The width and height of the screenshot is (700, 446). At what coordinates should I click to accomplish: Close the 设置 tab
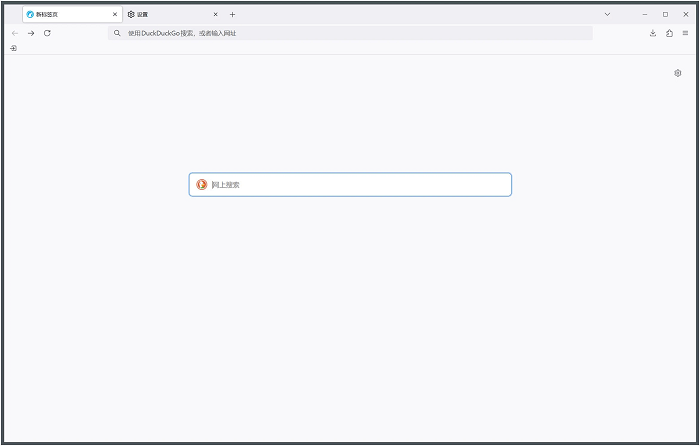click(x=215, y=15)
